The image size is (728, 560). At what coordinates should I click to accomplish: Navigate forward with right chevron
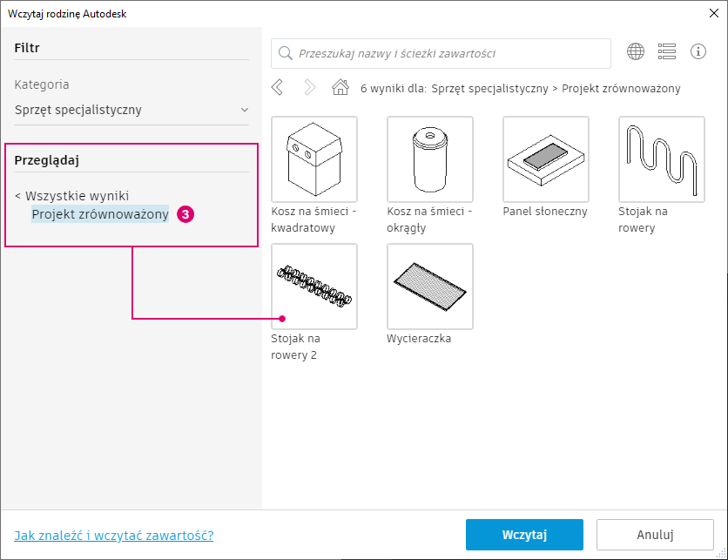309,87
